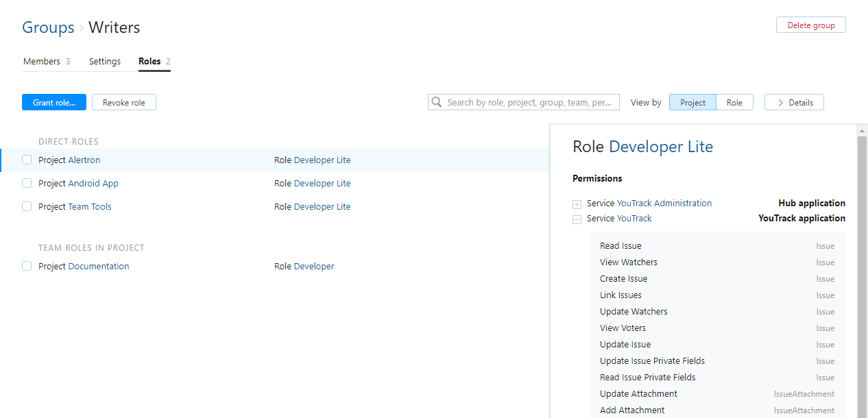Check the Documentation project checkbox
The width and height of the screenshot is (868, 418).
pyautogui.click(x=27, y=266)
